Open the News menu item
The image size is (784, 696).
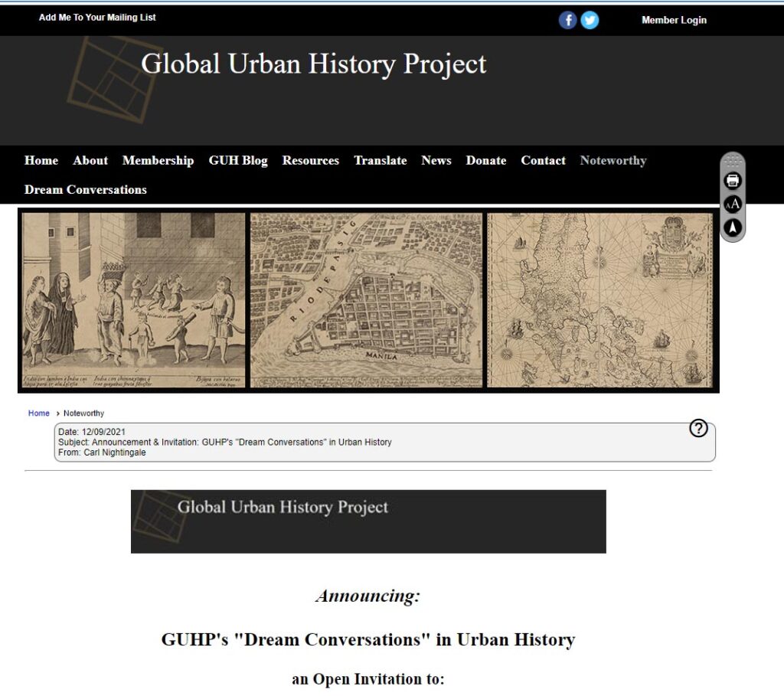(x=436, y=161)
